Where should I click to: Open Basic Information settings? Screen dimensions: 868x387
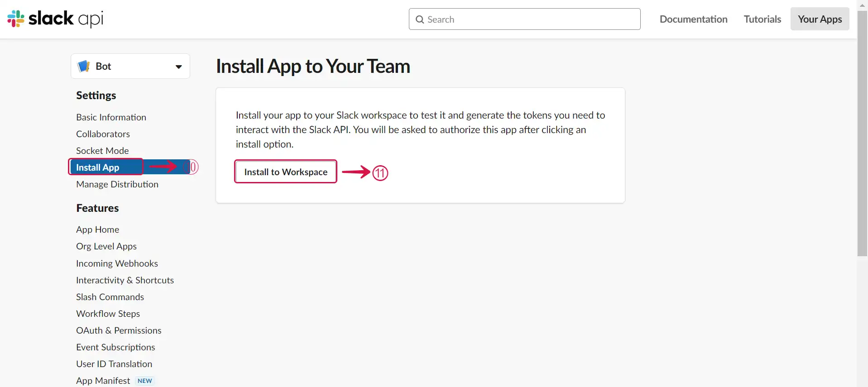pyautogui.click(x=111, y=117)
